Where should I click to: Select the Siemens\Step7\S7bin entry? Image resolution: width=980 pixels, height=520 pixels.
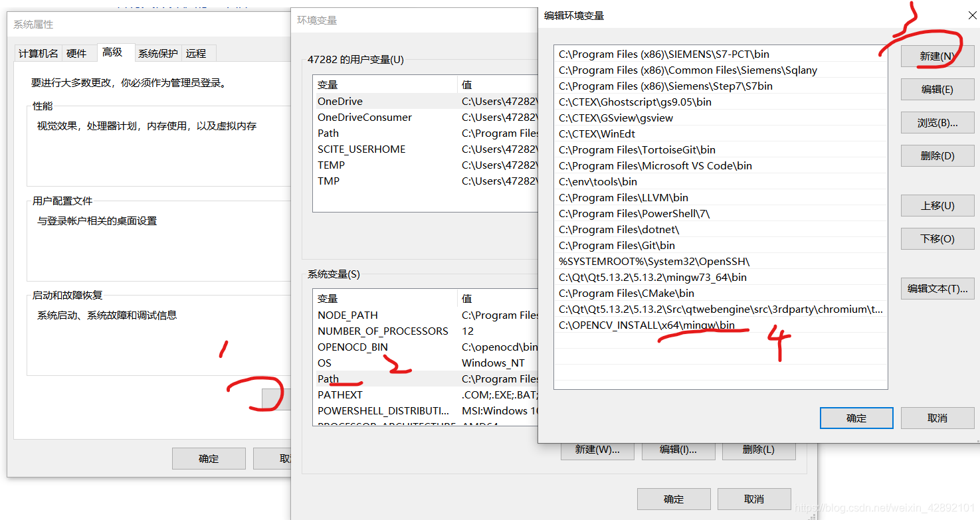pyautogui.click(x=720, y=86)
